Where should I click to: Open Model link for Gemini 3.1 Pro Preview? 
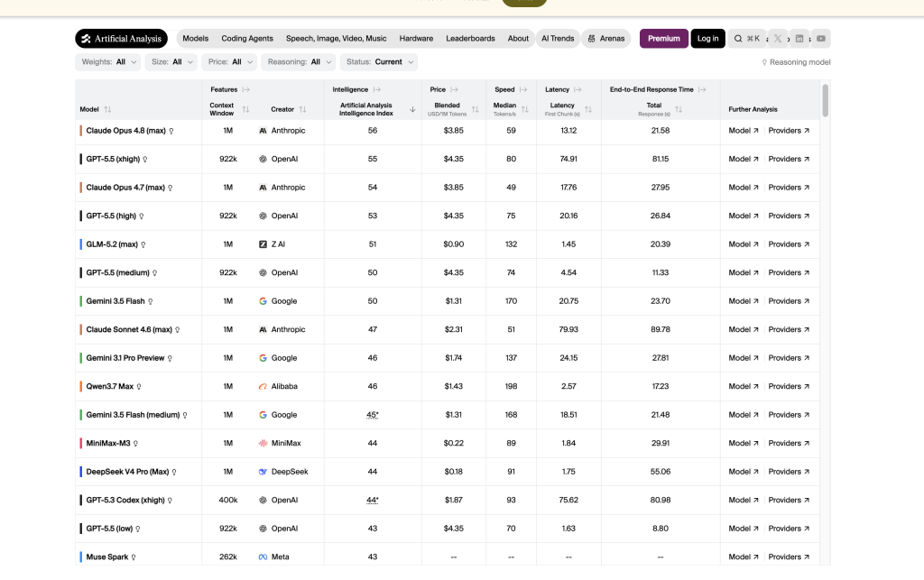click(744, 358)
